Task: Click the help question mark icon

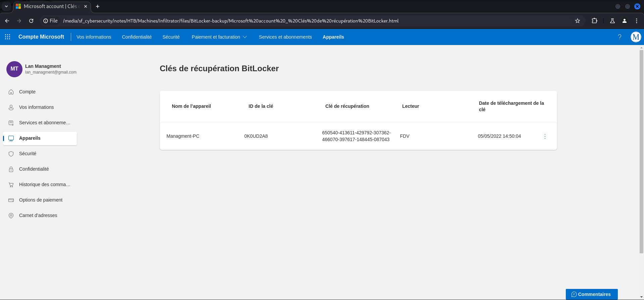Action: [x=620, y=37]
